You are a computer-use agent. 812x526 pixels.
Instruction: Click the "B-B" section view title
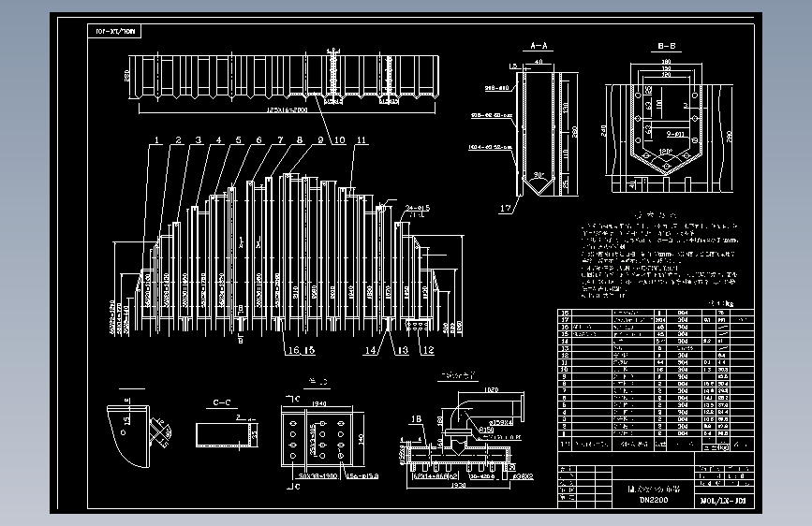click(667, 46)
